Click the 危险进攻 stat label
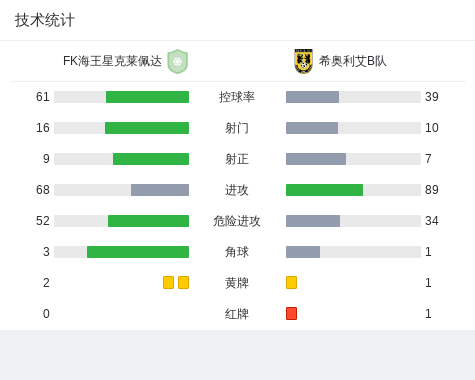The width and height of the screenshot is (475, 380). [237, 221]
